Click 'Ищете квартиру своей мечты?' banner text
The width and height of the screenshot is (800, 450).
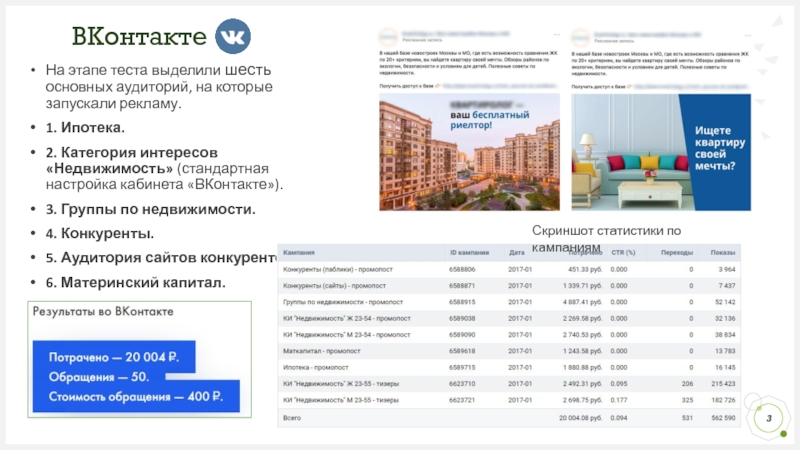tap(719, 148)
